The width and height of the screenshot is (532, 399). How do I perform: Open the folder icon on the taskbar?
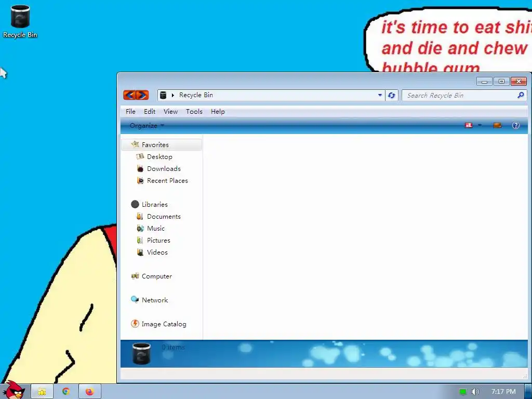pos(42,392)
